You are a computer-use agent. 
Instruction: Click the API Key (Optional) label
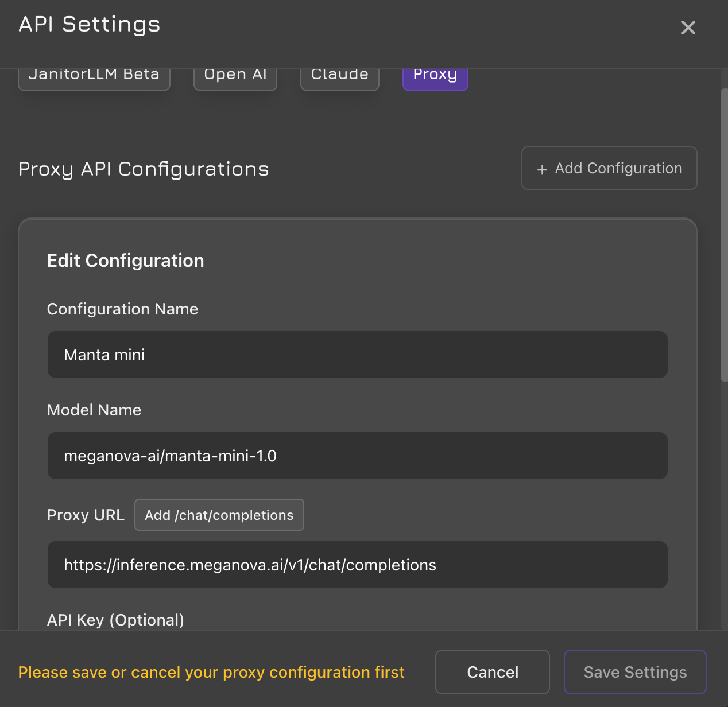[x=115, y=620]
